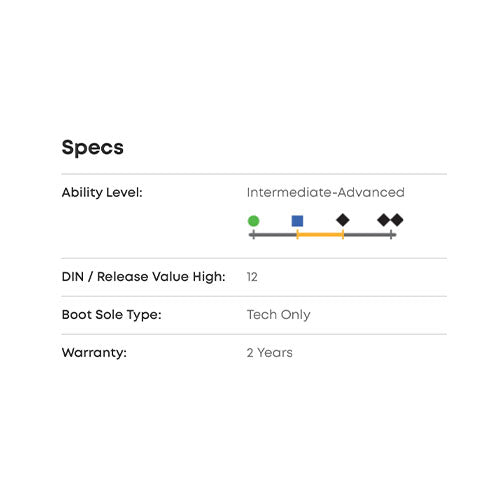Click the Boot Sole Type label

coord(112,315)
